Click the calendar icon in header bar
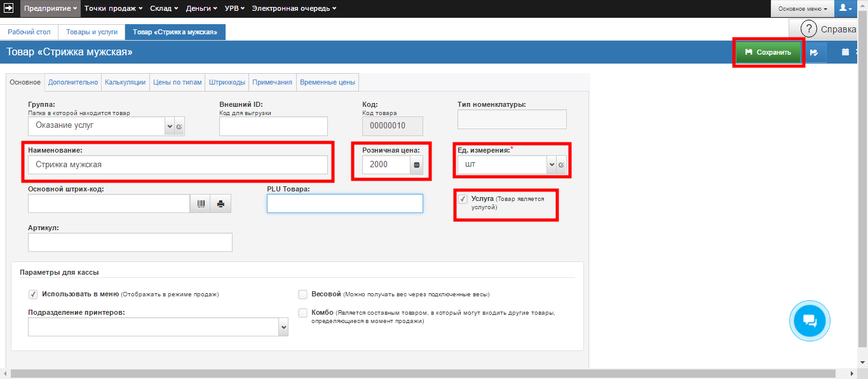The image size is (868, 379). click(845, 52)
